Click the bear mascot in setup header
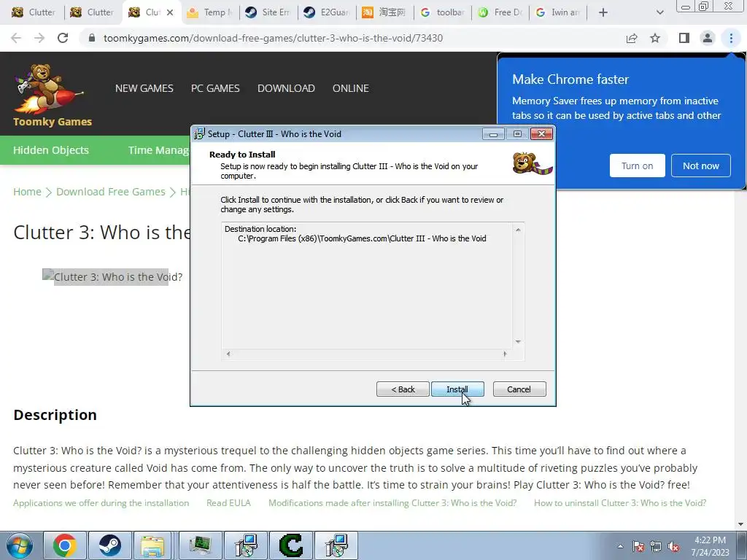 pyautogui.click(x=532, y=163)
